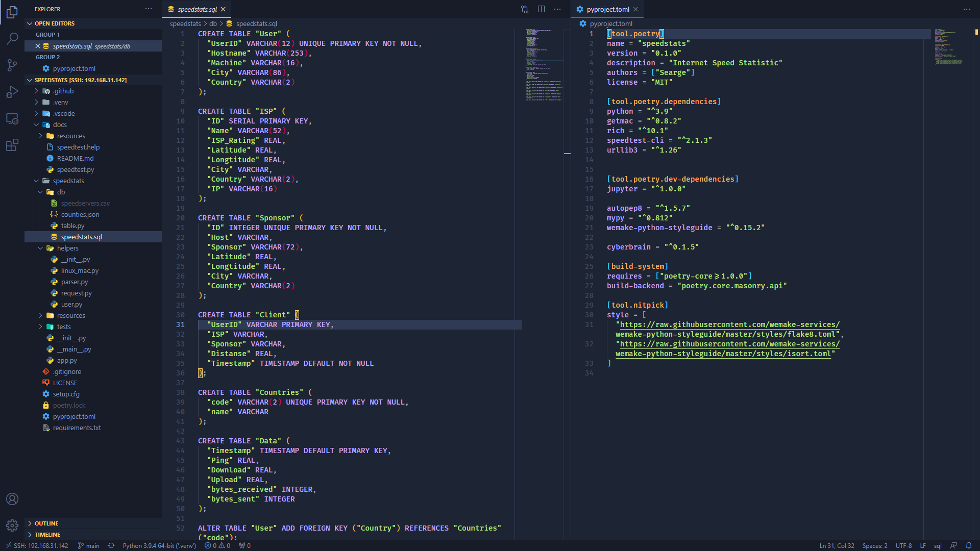Open the notifications bell in status bar
This screenshot has height=551, width=980.
(x=968, y=545)
